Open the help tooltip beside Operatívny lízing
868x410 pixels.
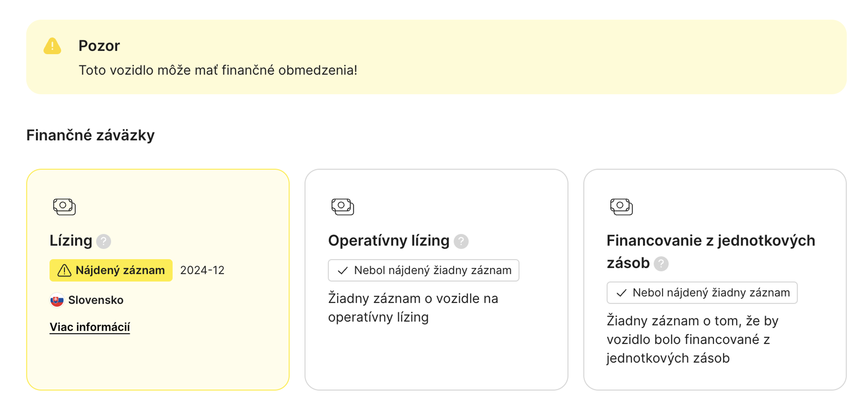[462, 241]
